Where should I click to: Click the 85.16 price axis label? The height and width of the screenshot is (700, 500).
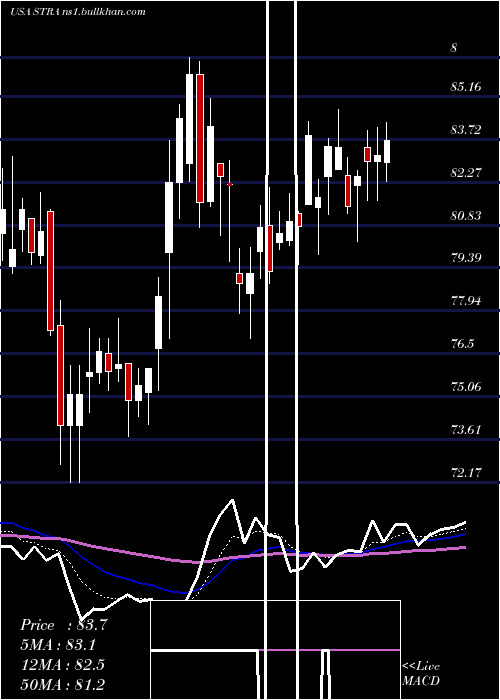tap(466, 87)
